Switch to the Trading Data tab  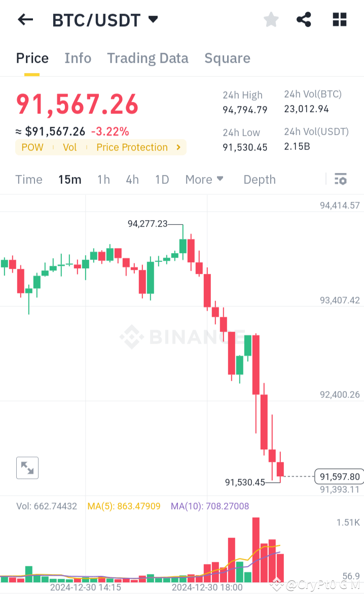148,58
